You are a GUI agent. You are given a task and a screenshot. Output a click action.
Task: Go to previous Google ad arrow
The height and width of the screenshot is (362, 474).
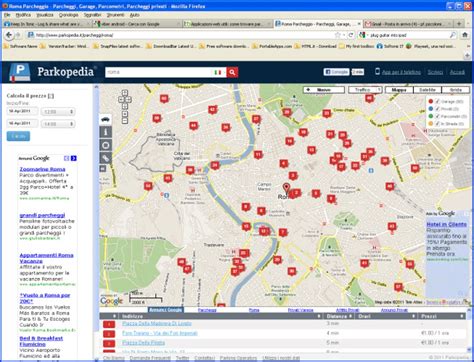[67, 158]
